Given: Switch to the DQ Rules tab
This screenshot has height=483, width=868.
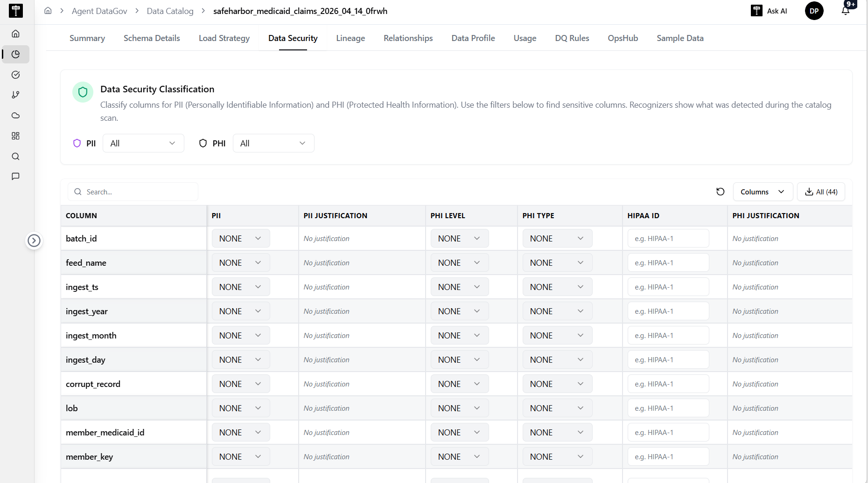Looking at the screenshot, I should click(572, 38).
